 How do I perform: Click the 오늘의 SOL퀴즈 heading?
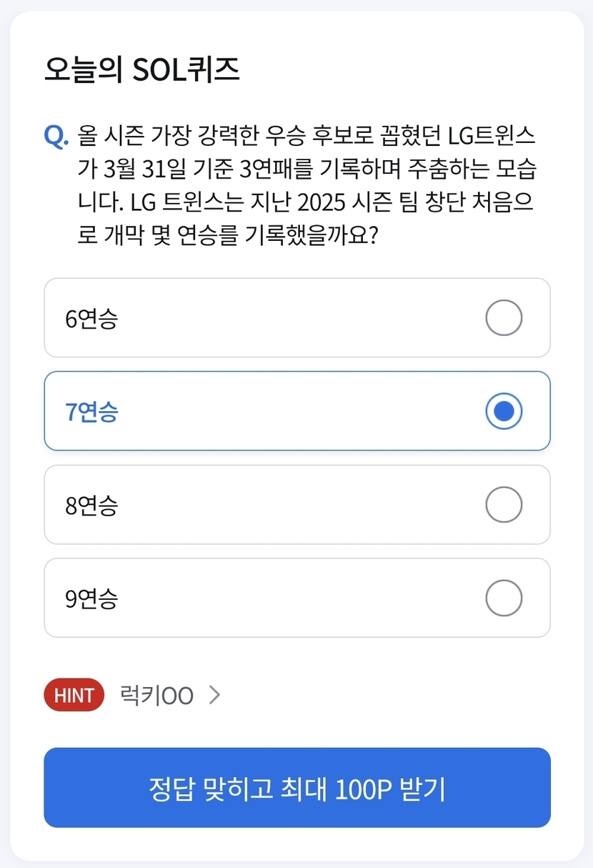pos(141,70)
